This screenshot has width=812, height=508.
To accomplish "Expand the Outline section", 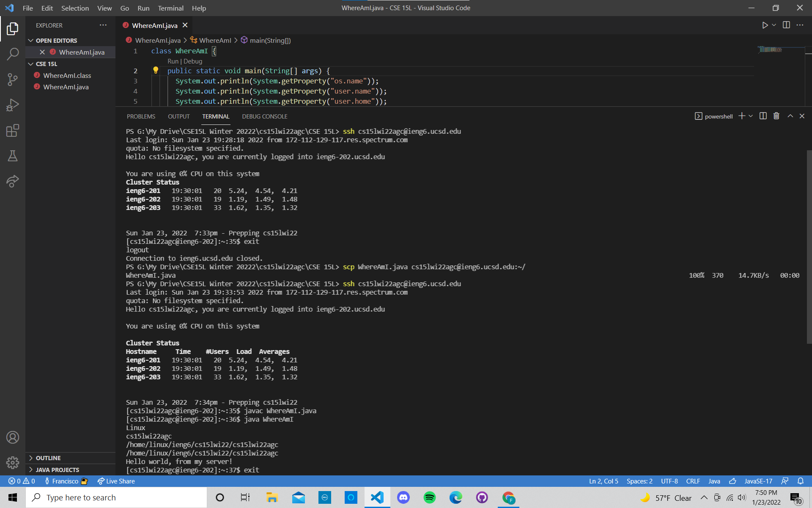I will 48,458.
